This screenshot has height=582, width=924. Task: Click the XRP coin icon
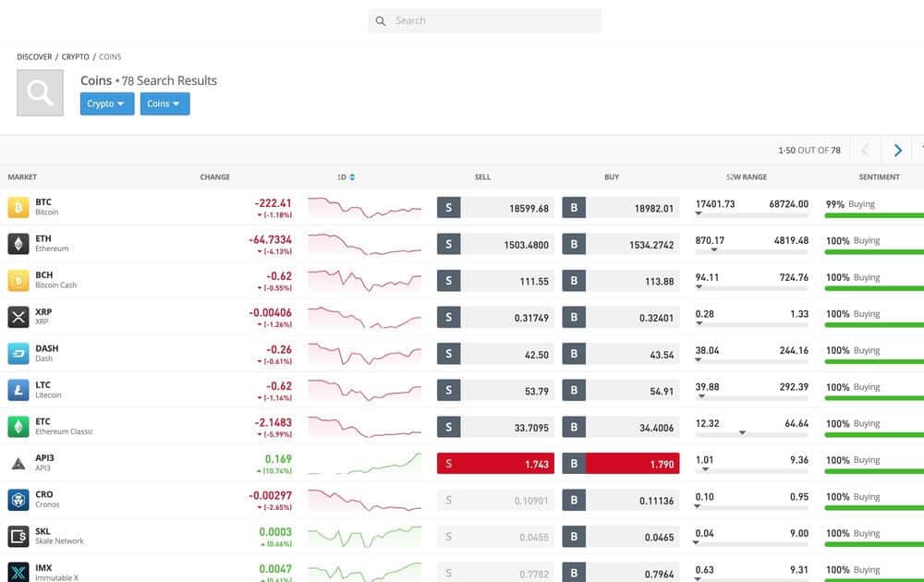tap(18, 317)
